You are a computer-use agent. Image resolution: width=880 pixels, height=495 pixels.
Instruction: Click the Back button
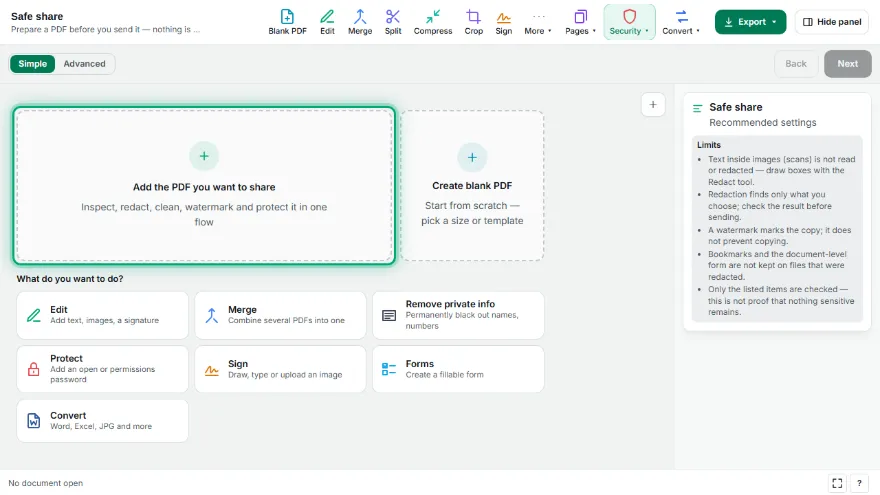pyautogui.click(x=795, y=63)
